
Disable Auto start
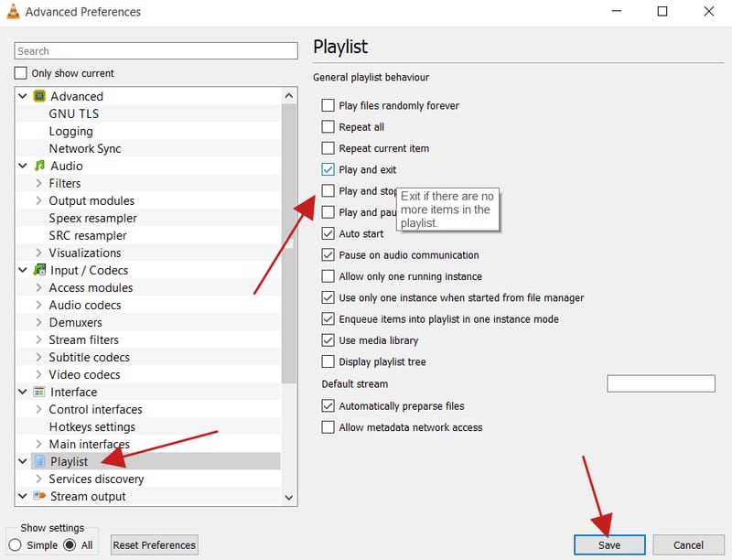coord(328,234)
